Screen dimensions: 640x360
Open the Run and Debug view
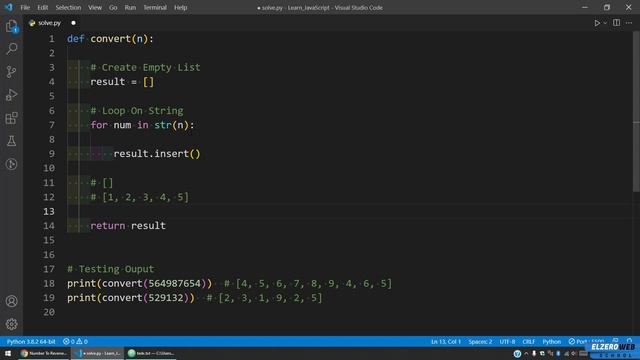pyautogui.click(x=11, y=95)
